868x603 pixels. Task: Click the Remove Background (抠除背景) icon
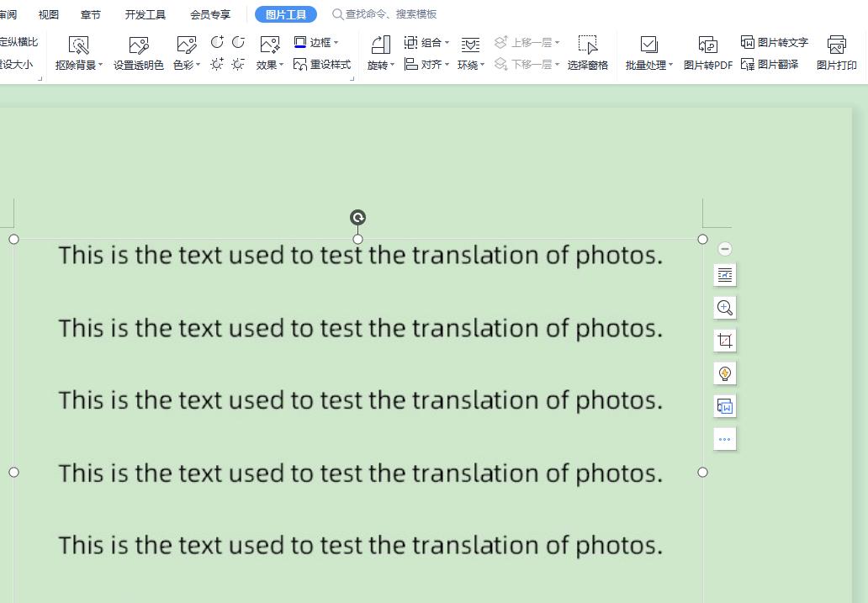78,45
